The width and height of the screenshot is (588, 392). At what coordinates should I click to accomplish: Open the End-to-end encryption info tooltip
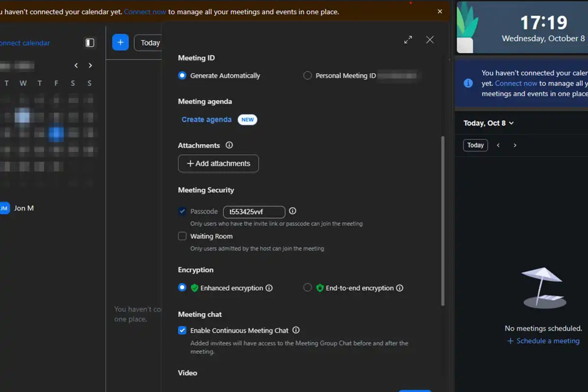[400, 288]
